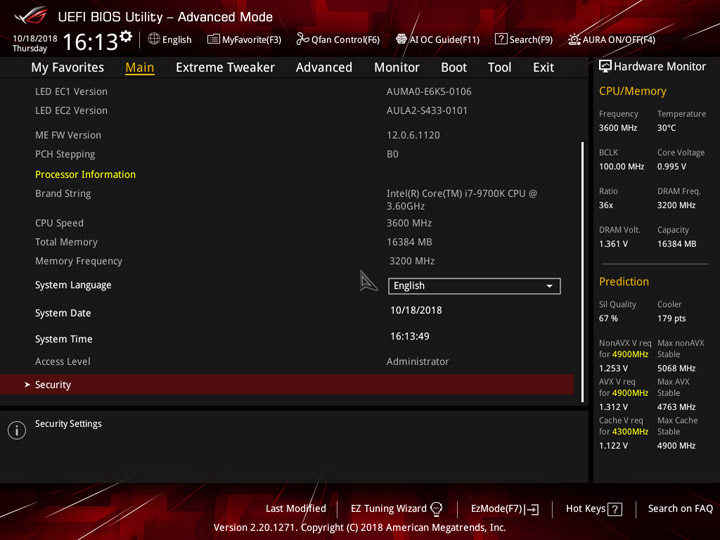
Task: Click the ROG logo icon
Action: (x=30, y=16)
